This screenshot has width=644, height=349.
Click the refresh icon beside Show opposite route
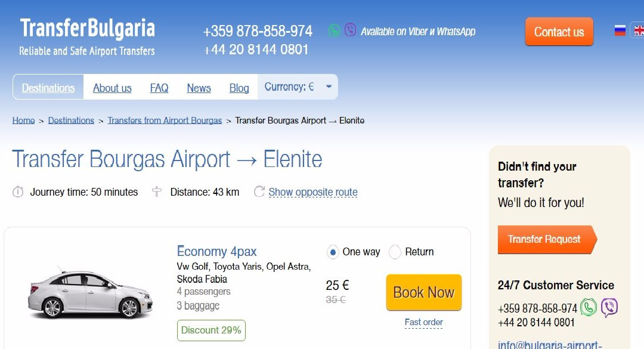click(259, 192)
